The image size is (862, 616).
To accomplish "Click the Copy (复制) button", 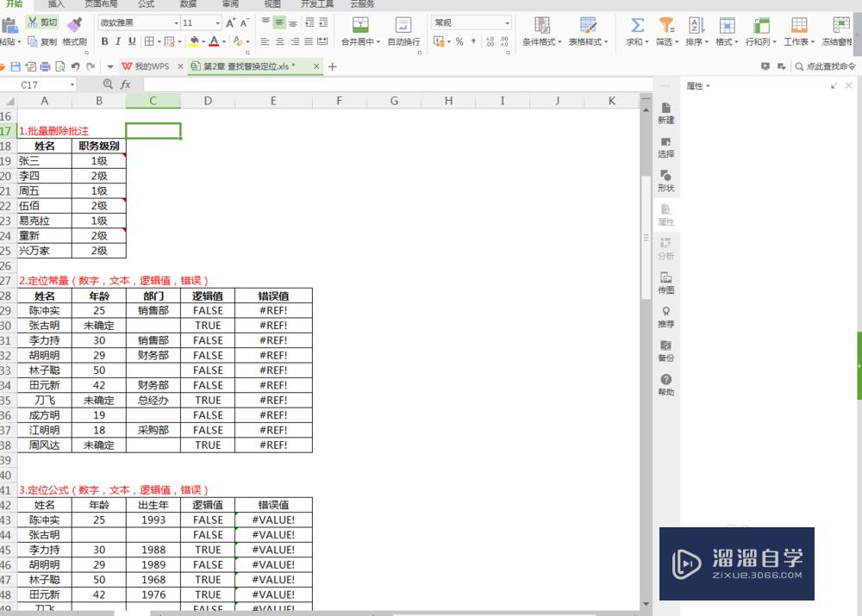I will (x=41, y=41).
